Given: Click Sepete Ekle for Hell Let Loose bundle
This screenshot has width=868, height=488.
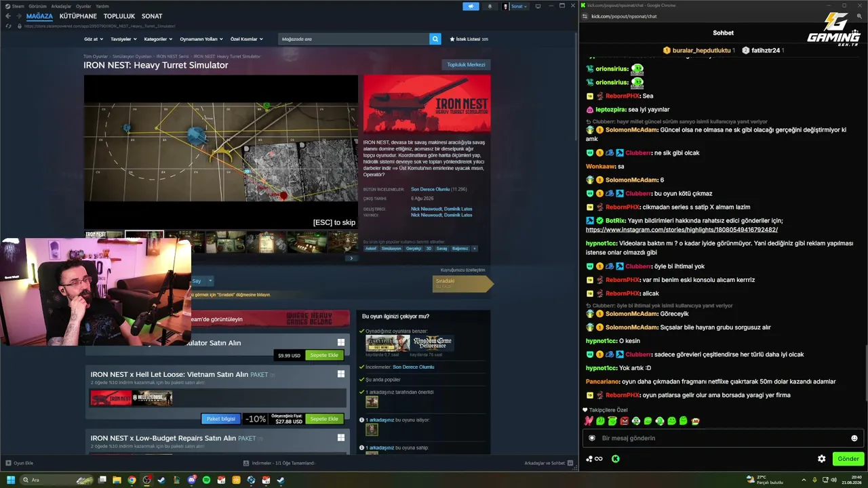Looking at the screenshot, I should [x=324, y=419].
